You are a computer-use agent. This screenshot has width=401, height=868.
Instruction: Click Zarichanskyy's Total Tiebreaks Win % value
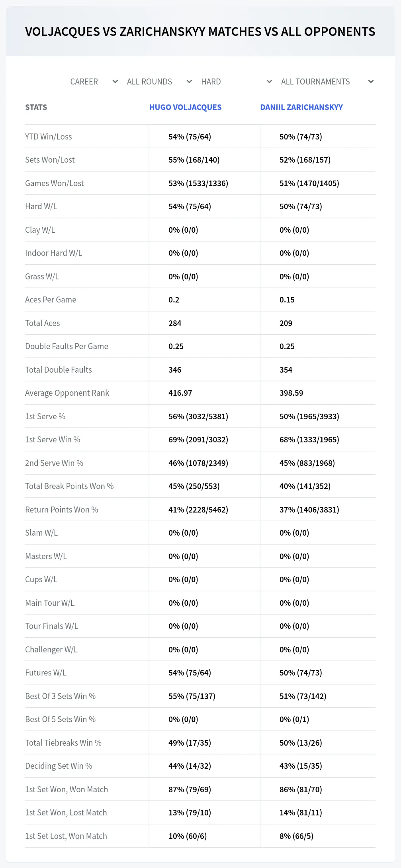[x=301, y=743]
